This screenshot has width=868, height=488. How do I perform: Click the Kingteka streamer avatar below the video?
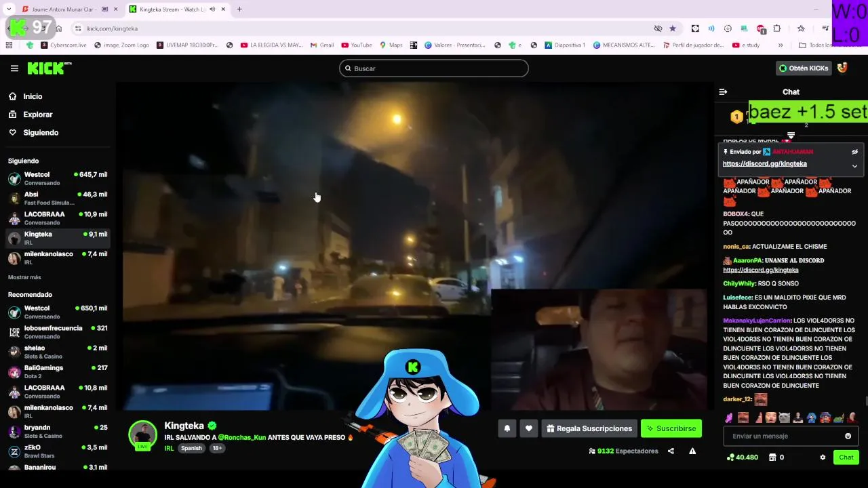click(x=143, y=435)
